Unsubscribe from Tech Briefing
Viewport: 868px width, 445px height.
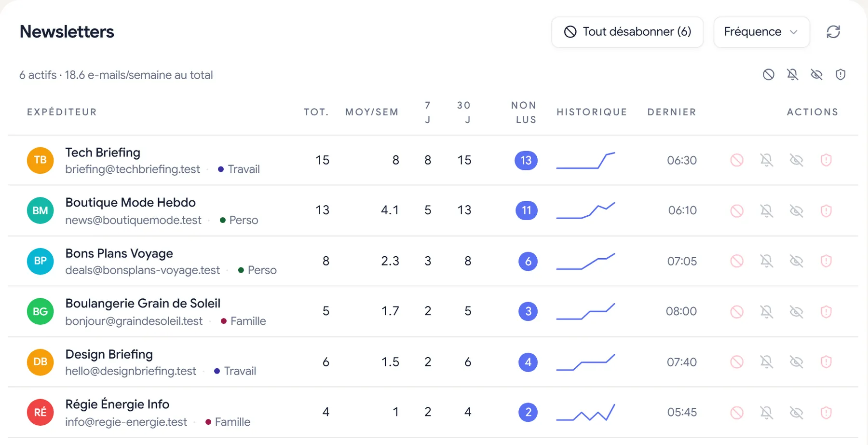[x=737, y=160]
